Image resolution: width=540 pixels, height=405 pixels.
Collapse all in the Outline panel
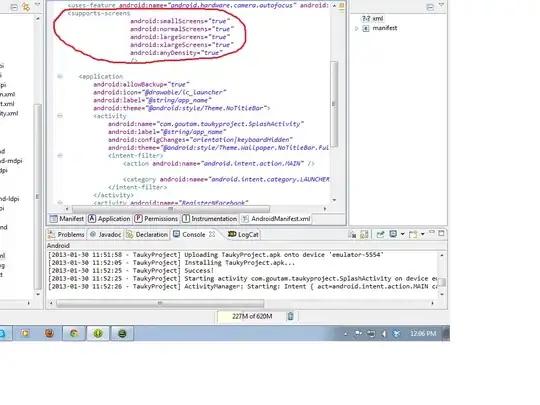tap(430, 7)
